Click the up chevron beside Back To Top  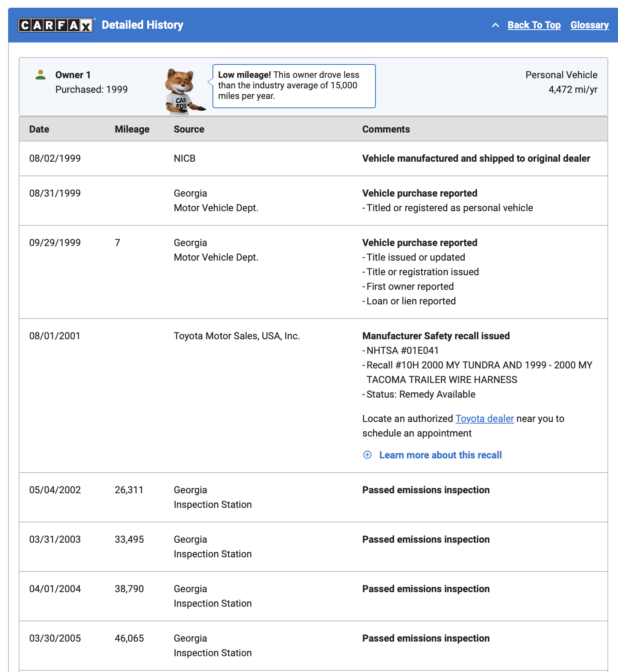click(x=495, y=25)
